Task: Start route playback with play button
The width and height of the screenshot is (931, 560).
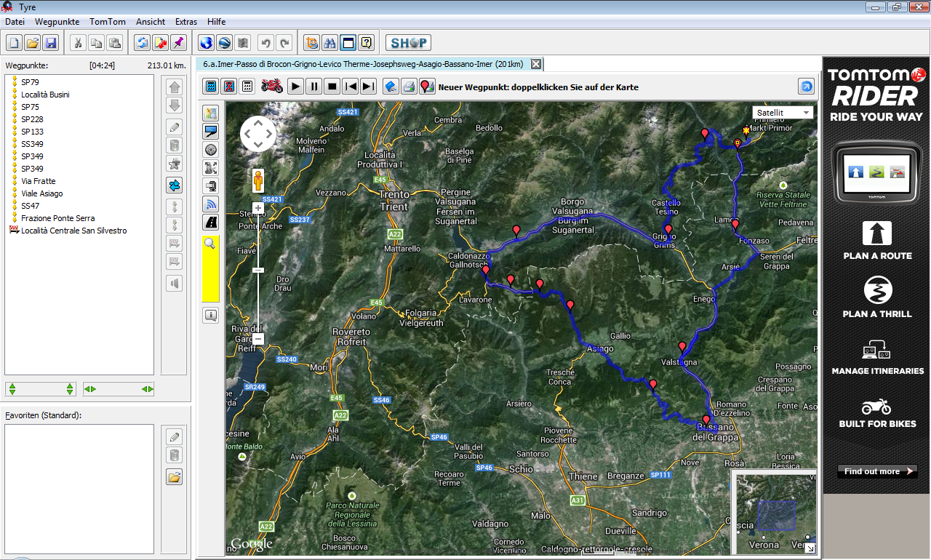Action: point(295,87)
